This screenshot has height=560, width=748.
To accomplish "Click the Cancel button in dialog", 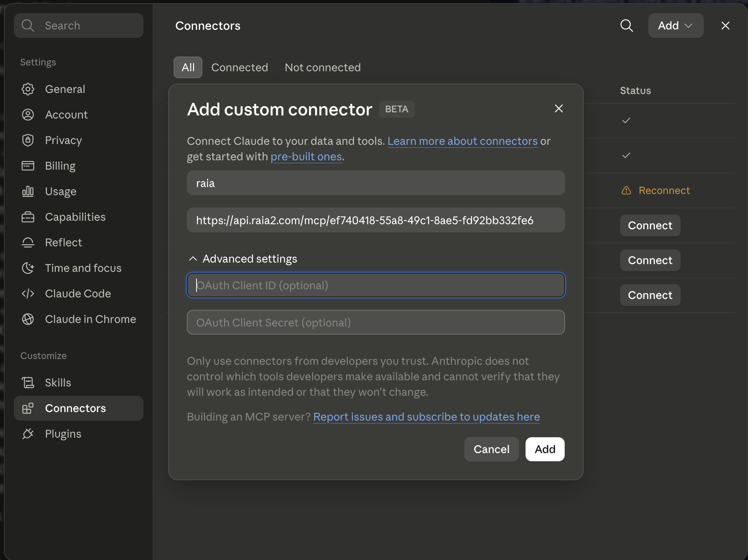I will pyautogui.click(x=491, y=449).
